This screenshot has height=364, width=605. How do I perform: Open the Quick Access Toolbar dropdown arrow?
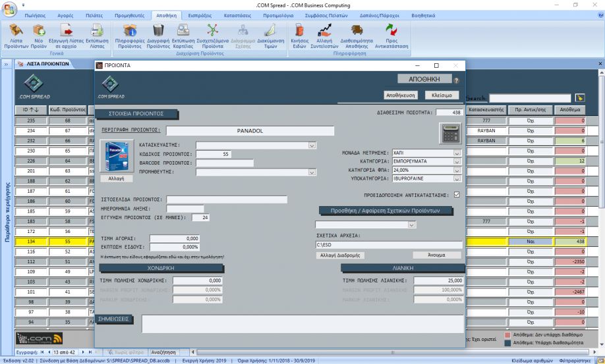point(24,5)
